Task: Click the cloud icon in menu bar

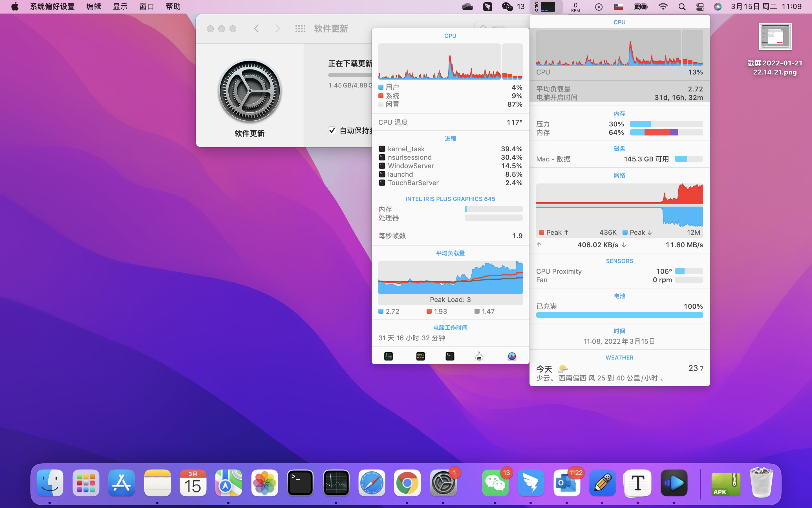Action: (x=467, y=7)
